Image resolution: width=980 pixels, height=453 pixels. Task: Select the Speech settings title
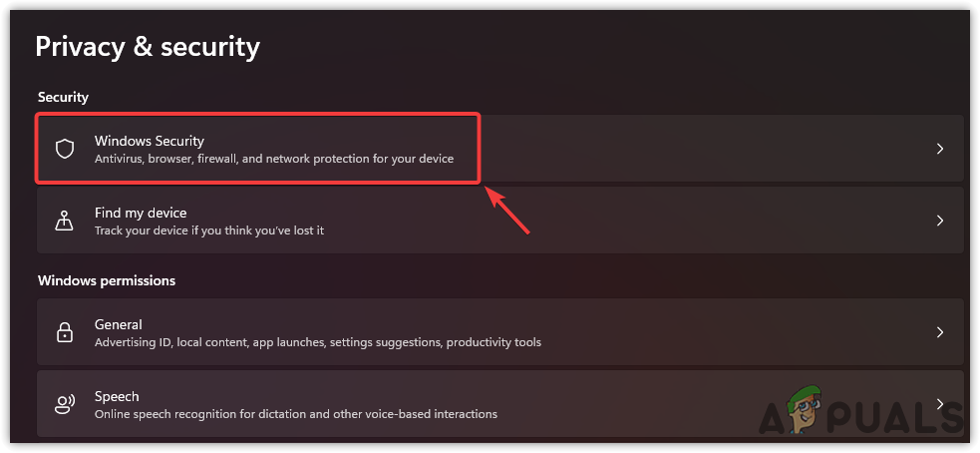[x=117, y=396]
